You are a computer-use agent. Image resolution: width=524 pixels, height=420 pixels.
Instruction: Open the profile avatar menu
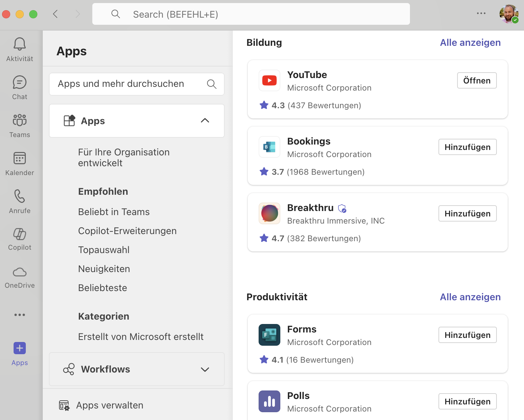509,14
